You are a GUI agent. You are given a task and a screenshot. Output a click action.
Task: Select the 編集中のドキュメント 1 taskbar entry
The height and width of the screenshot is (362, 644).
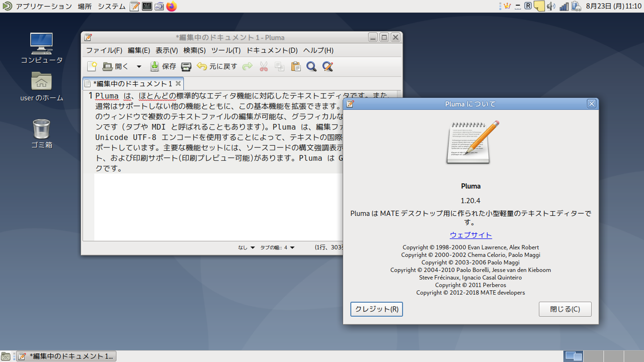point(66,356)
